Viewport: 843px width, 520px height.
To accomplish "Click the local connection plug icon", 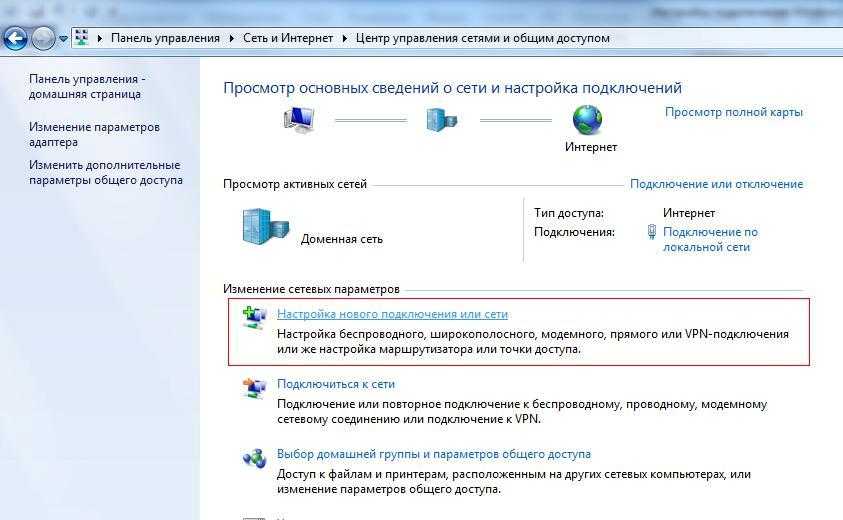I will (652, 232).
